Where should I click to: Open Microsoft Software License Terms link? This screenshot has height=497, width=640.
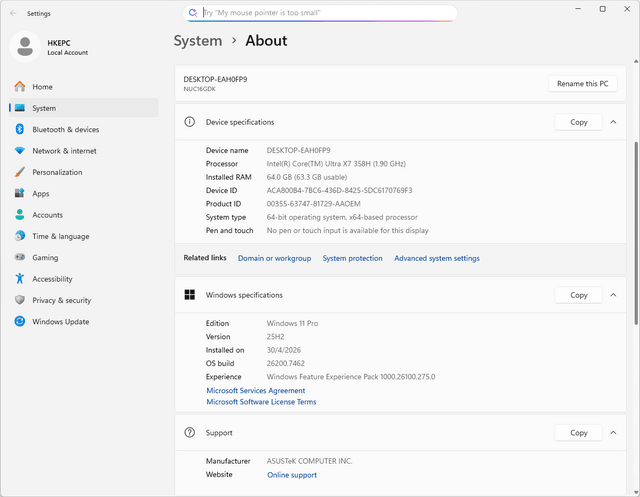click(x=261, y=402)
